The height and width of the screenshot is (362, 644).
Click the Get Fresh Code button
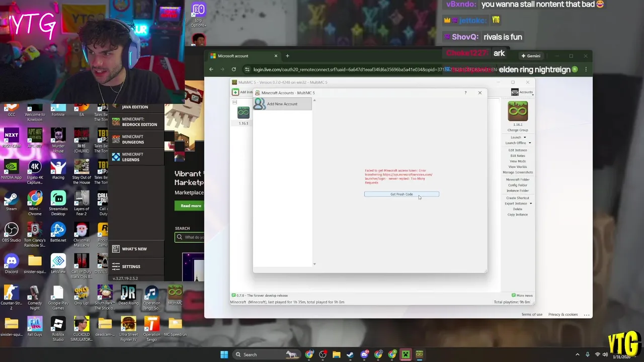point(401,194)
